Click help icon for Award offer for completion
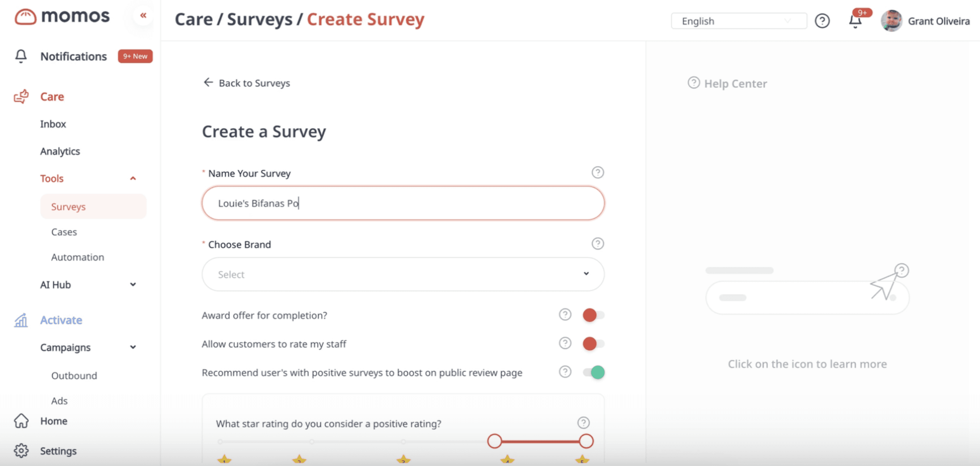This screenshot has height=466, width=980. click(565, 315)
